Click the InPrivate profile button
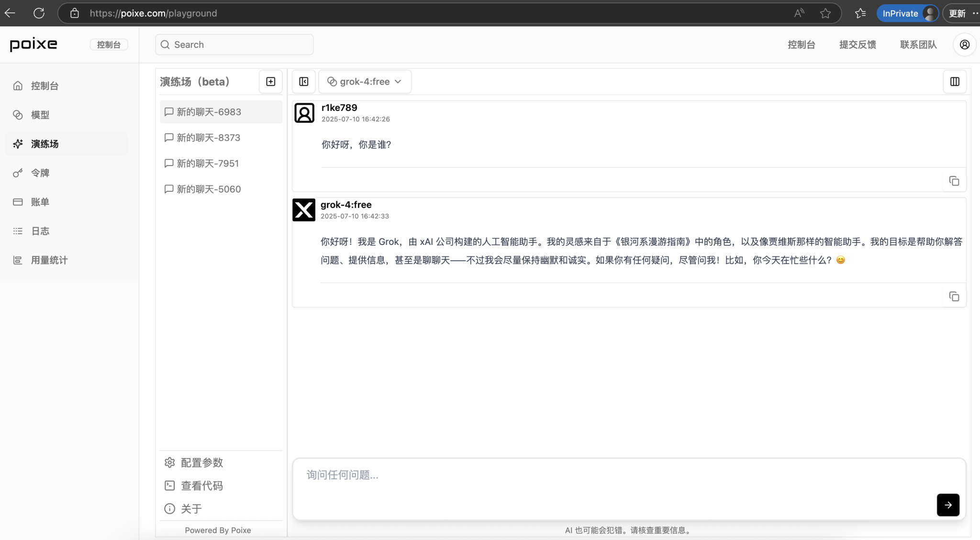980x540 pixels. click(x=908, y=13)
